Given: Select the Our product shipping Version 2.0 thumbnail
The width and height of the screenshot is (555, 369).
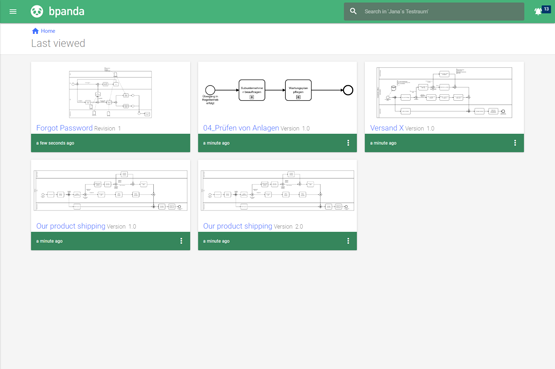Looking at the screenshot, I should 278,190.
